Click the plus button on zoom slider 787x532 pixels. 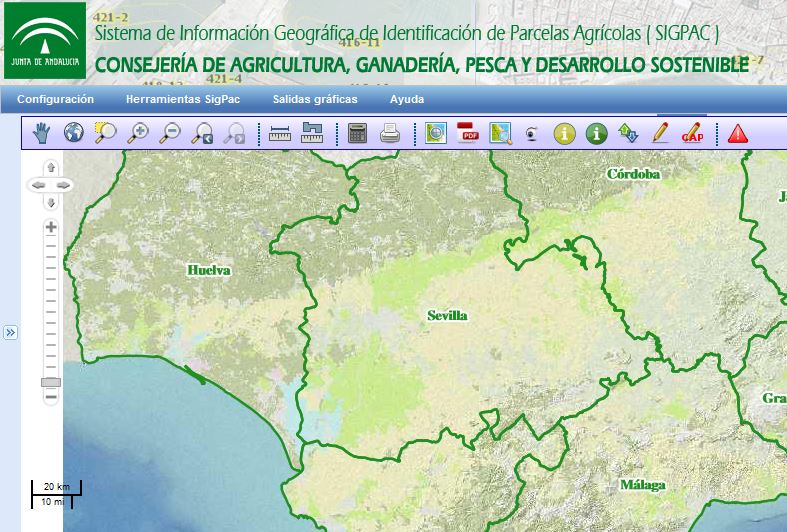point(50,227)
